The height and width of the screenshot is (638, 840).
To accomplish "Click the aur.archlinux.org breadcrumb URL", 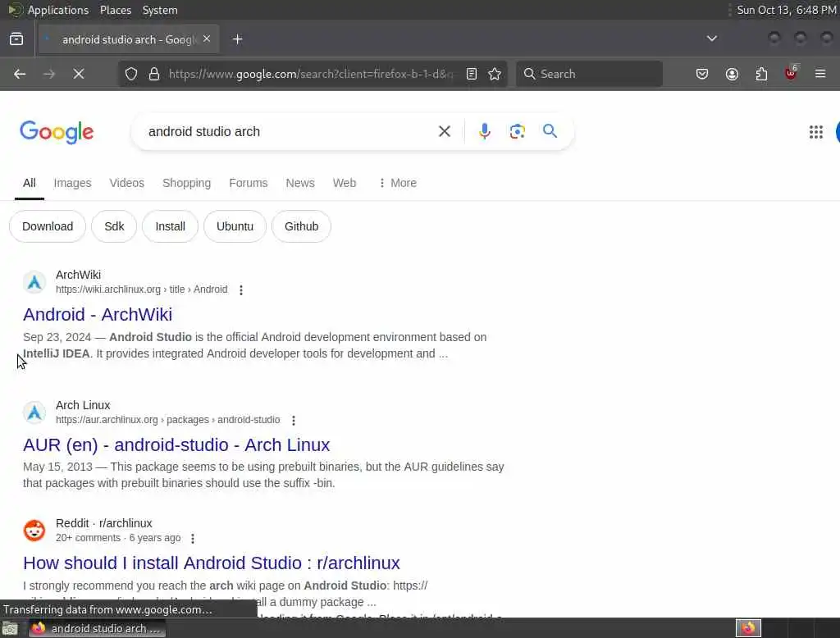I will [167, 420].
